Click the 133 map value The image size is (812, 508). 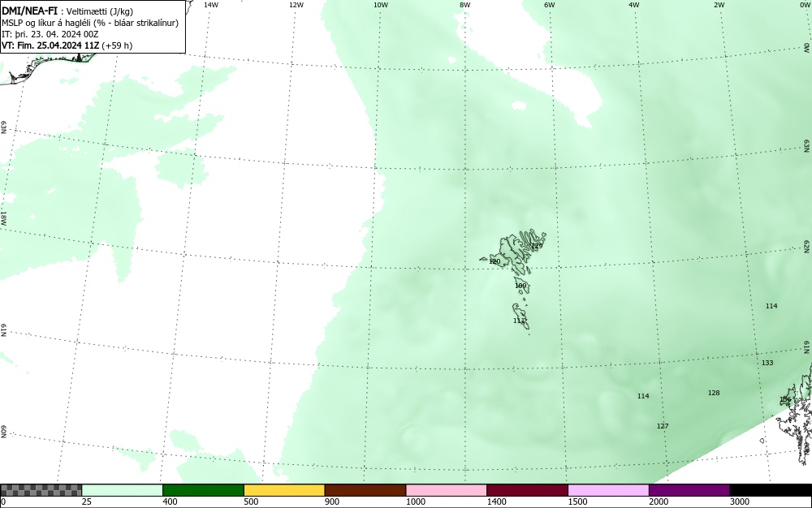click(767, 363)
